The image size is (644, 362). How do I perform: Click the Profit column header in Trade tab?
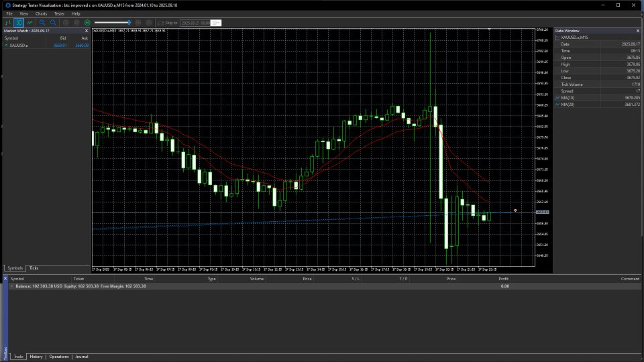tap(504, 279)
